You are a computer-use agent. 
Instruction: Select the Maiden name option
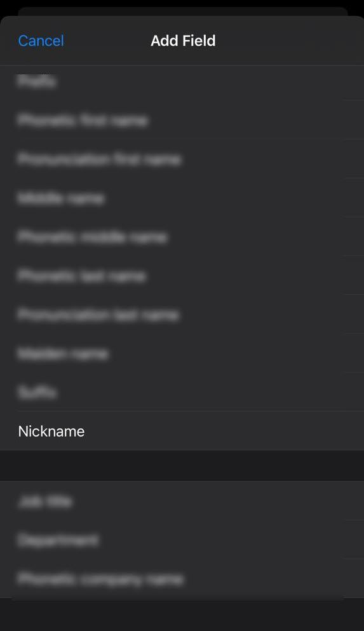click(x=182, y=353)
